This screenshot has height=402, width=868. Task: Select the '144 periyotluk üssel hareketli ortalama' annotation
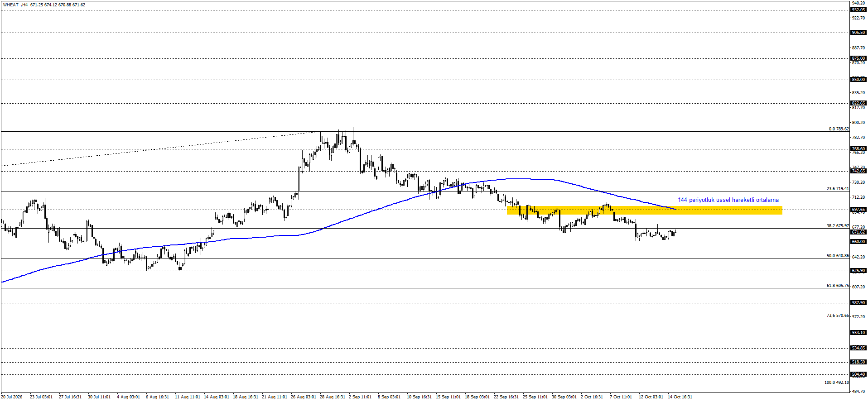click(x=728, y=200)
